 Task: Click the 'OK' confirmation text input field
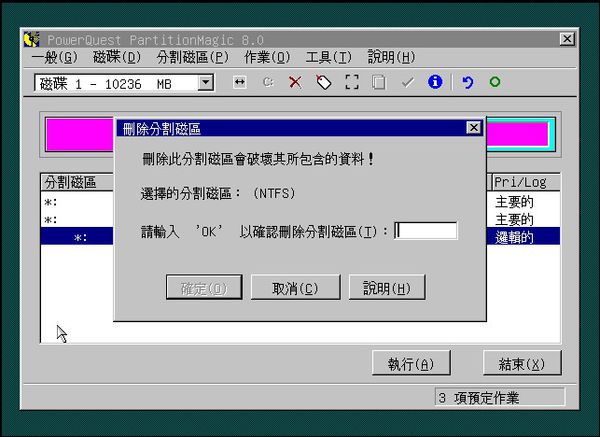click(x=426, y=231)
